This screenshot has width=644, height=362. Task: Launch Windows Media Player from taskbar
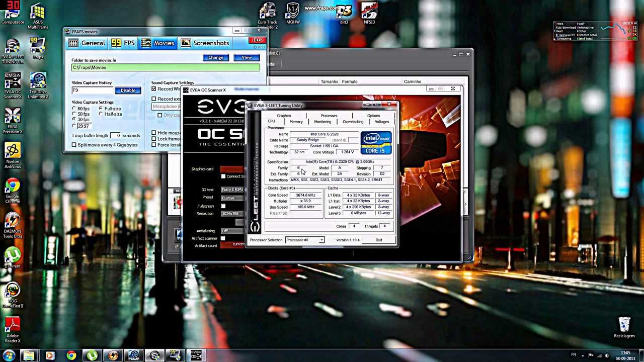pyautogui.click(x=50, y=356)
